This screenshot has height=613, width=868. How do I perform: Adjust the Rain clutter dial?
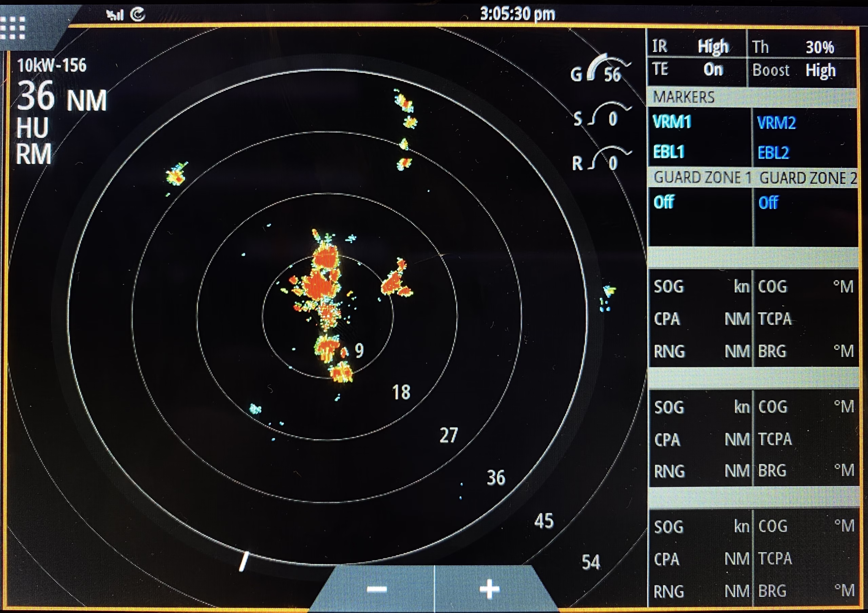coord(602,159)
